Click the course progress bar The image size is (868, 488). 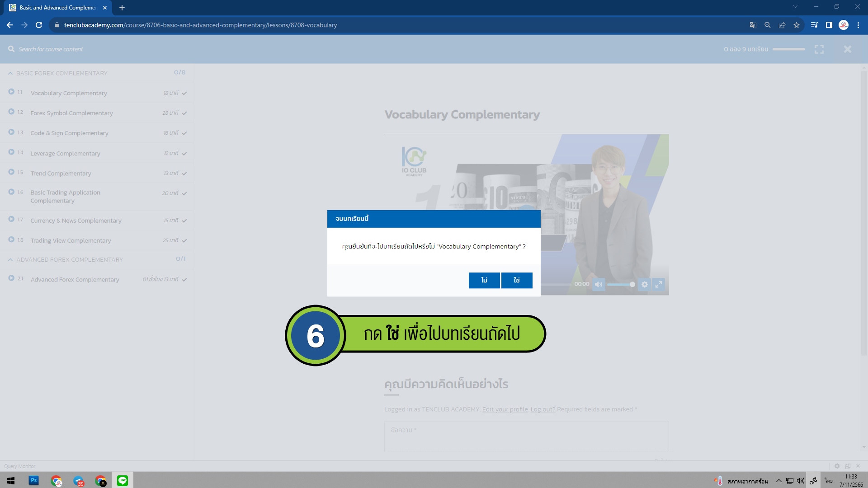(x=789, y=49)
